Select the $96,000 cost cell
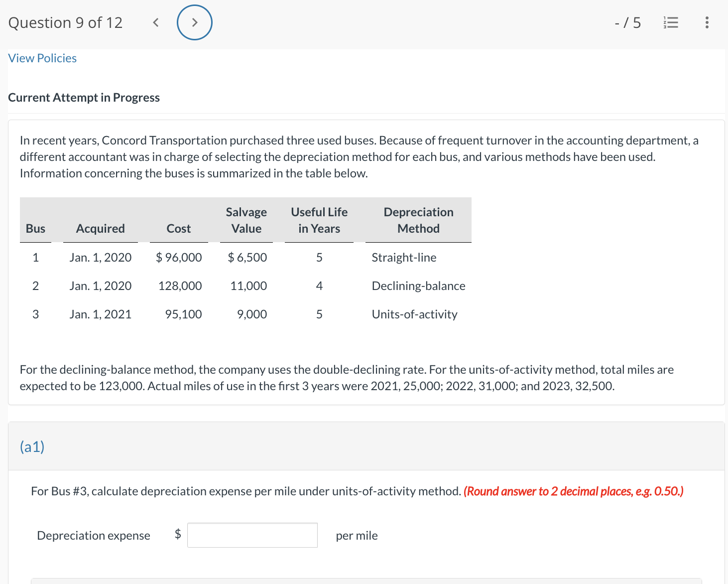 coord(179,258)
